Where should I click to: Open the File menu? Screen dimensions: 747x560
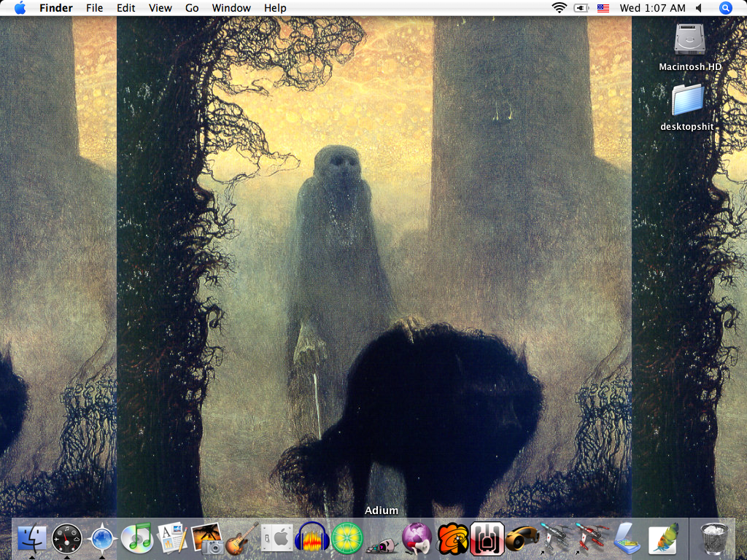point(94,8)
